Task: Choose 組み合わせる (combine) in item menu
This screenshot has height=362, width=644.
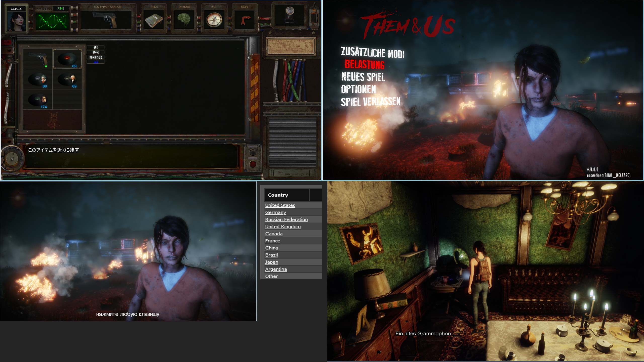Action: (96, 57)
